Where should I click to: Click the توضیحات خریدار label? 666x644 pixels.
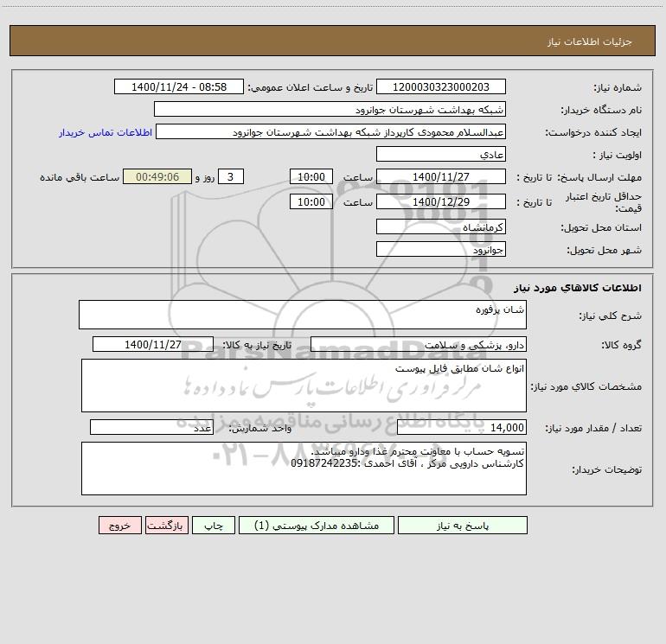pos(607,469)
